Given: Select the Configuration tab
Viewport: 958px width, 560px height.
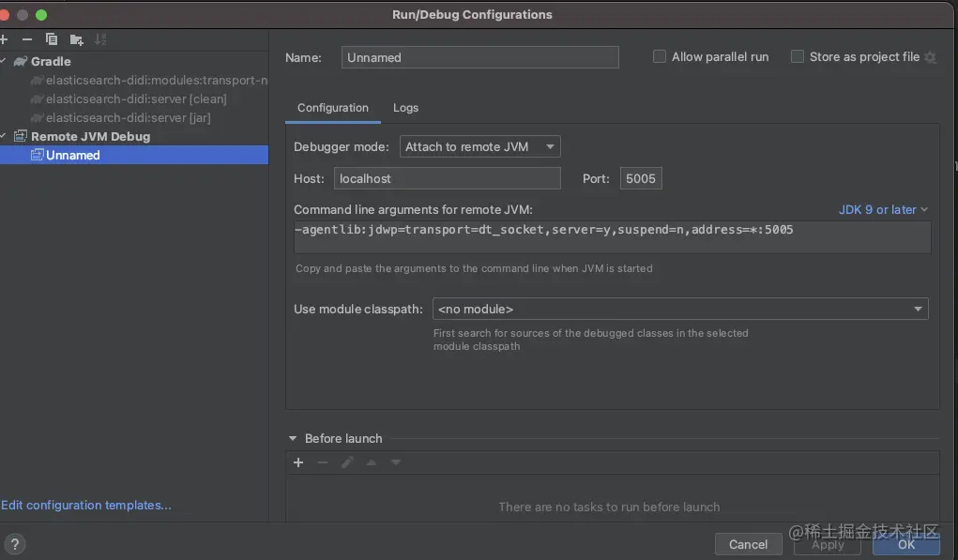Looking at the screenshot, I should pos(333,108).
